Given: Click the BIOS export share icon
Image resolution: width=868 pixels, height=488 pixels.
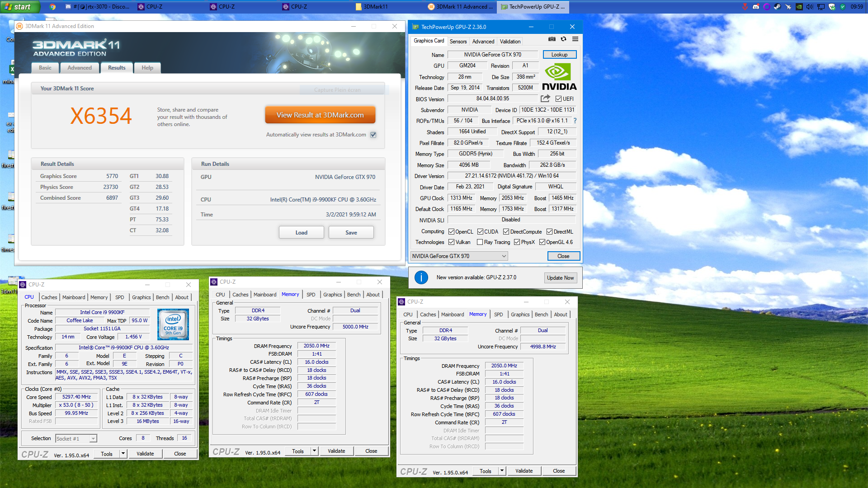Looking at the screenshot, I should pyautogui.click(x=545, y=99).
